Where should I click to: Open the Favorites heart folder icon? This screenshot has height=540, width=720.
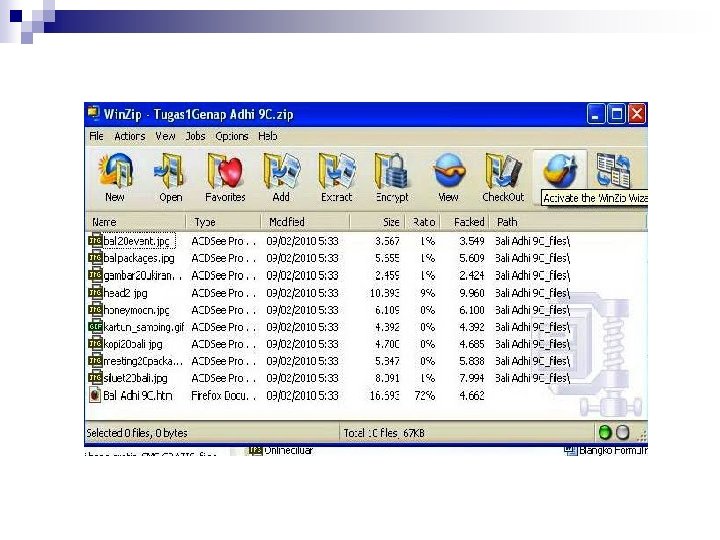coord(225,171)
